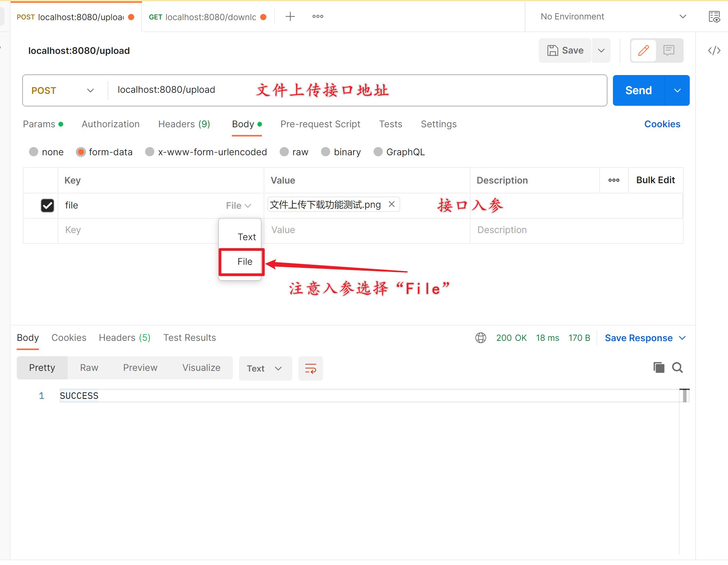Viewport: 728px width, 565px height.
Task: Switch to POST localhost:8080/upload tab
Action: click(x=76, y=17)
